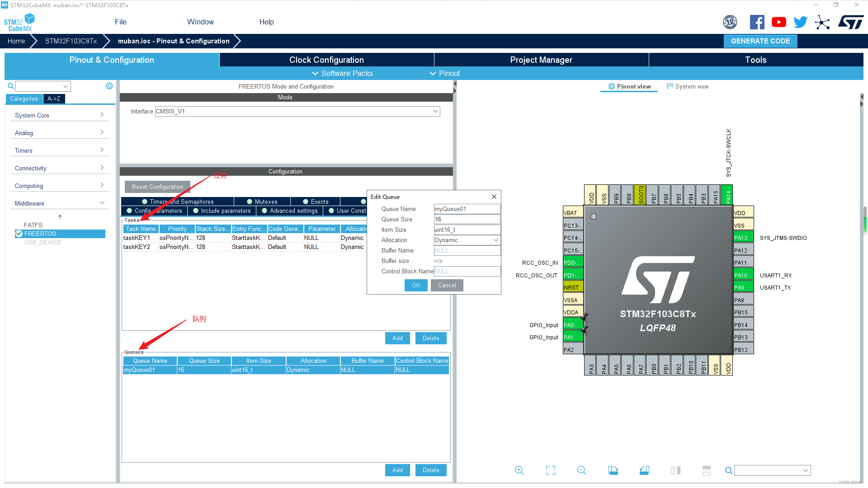Screen dimensions: 868x488
Task: Toggle the horizontal split view icon
Action: 707,470
